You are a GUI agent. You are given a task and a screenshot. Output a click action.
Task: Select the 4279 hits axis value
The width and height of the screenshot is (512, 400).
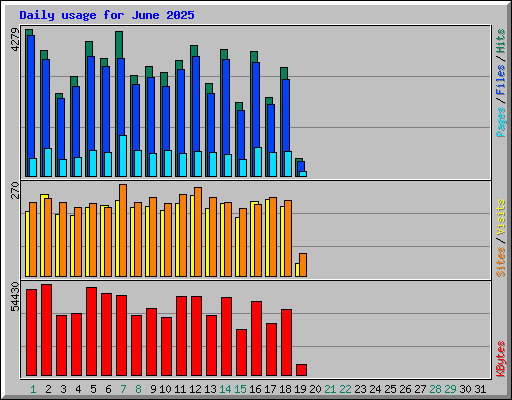click(15, 40)
